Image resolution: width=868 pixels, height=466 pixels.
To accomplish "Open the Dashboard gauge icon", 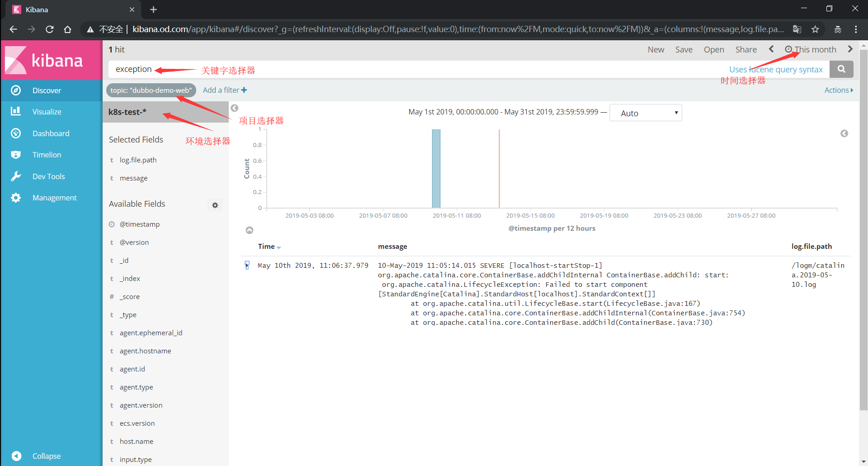I will [x=16, y=133].
